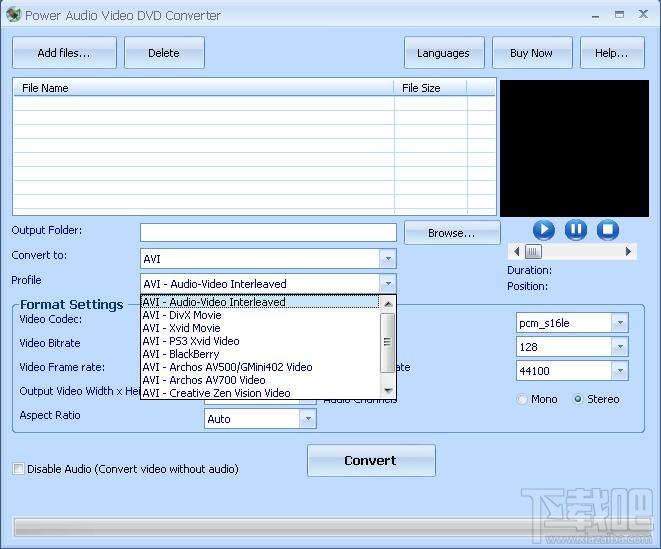Click the File Name column header

pyautogui.click(x=204, y=88)
